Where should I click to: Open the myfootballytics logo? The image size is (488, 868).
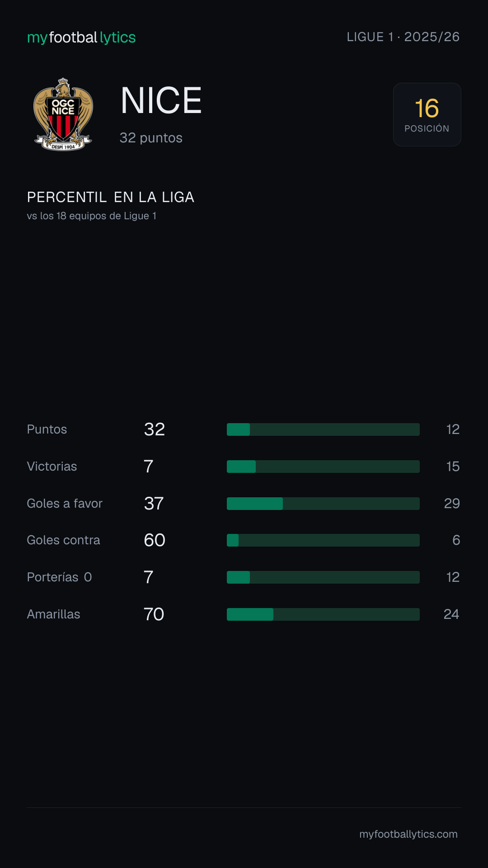81,38
